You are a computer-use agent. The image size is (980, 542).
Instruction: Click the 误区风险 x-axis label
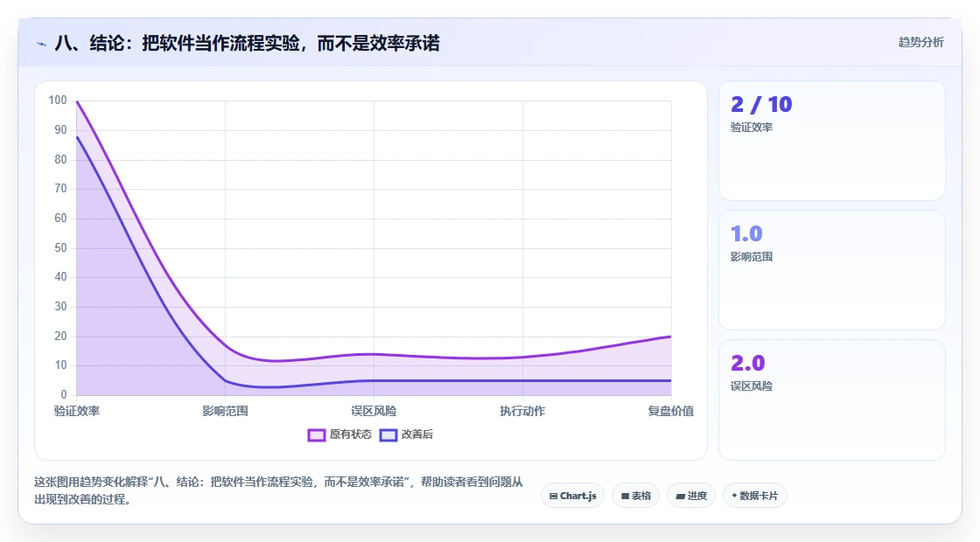[x=374, y=411]
